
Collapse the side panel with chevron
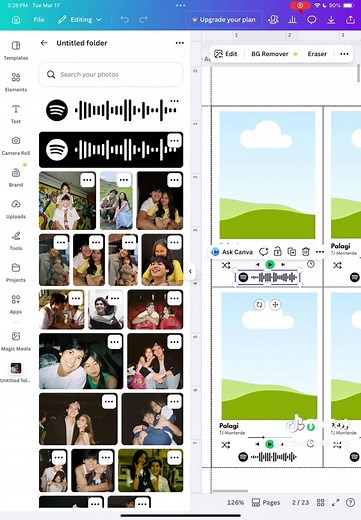pos(190,271)
